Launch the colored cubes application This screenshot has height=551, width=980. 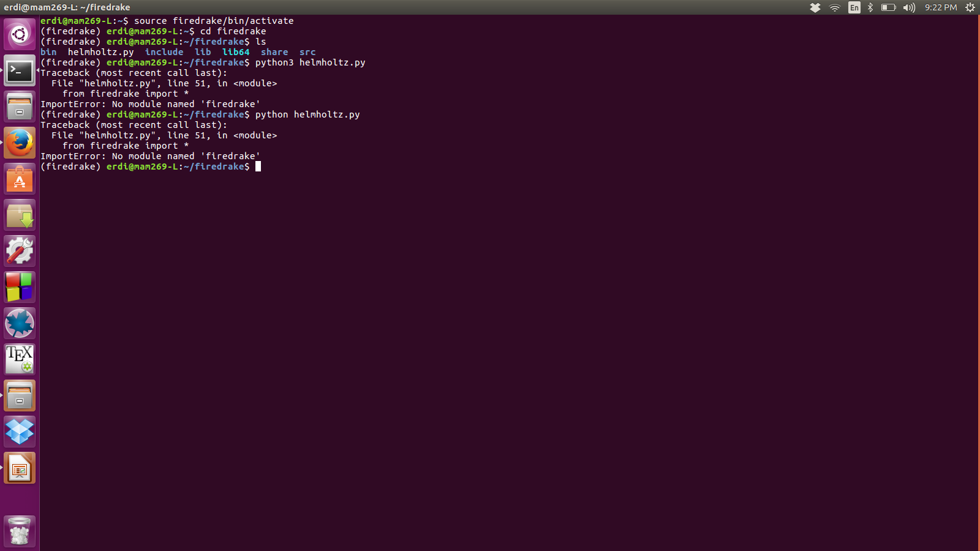click(20, 287)
